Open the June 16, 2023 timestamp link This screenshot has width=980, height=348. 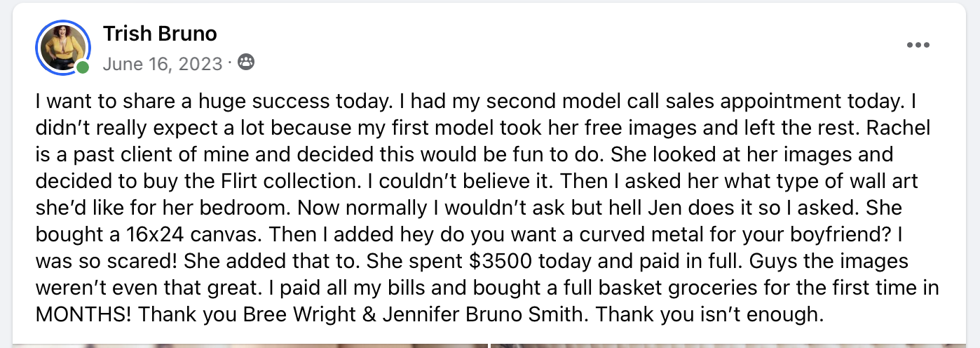tap(162, 64)
